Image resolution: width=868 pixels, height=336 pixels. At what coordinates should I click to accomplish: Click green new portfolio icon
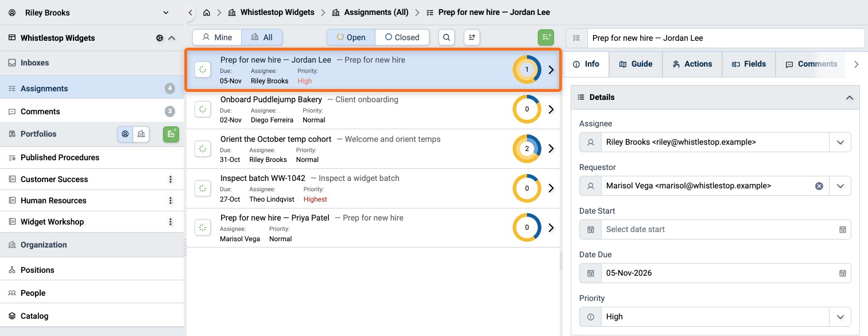click(171, 134)
